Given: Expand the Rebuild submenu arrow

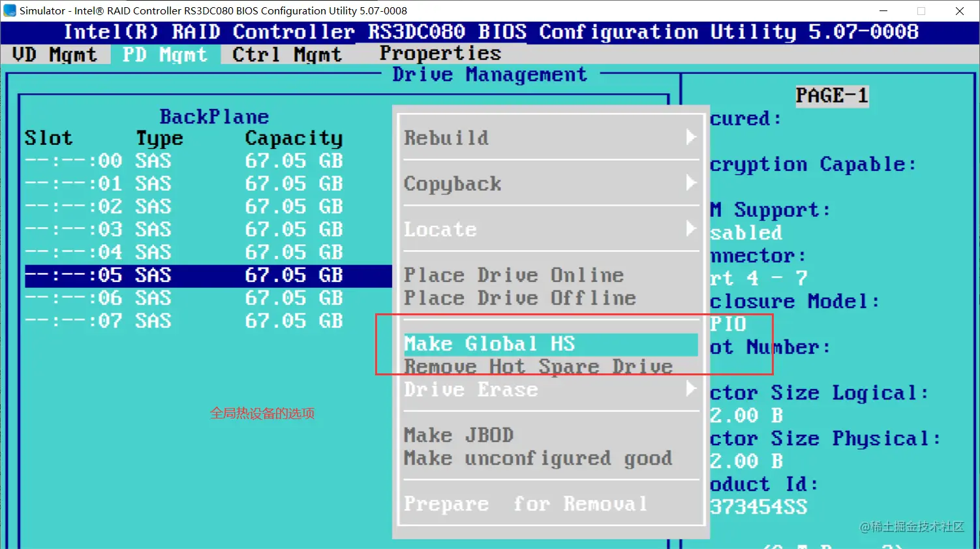Looking at the screenshot, I should click(x=691, y=137).
